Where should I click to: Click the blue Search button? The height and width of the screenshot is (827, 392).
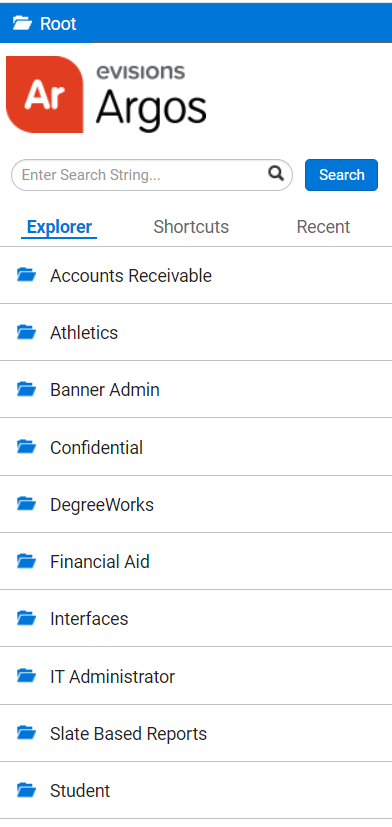pyautogui.click(x=341, y=175)
